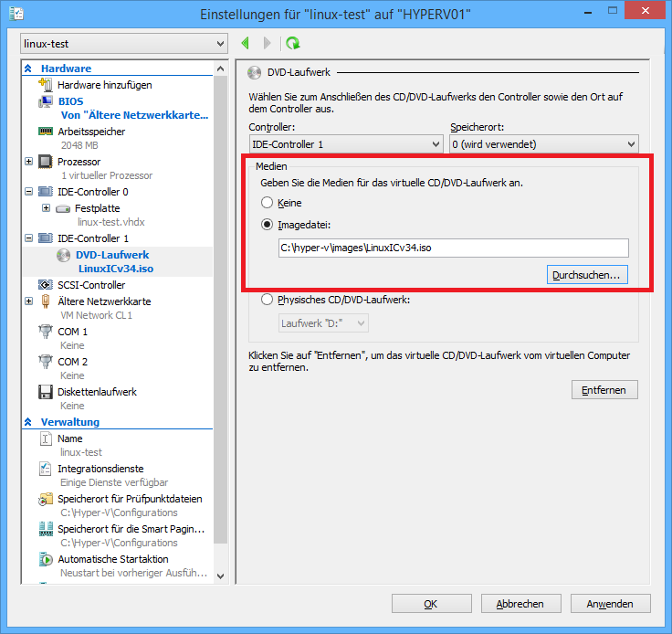Click the COM 2 port icon
672x634 pixels.
point(46,362)
